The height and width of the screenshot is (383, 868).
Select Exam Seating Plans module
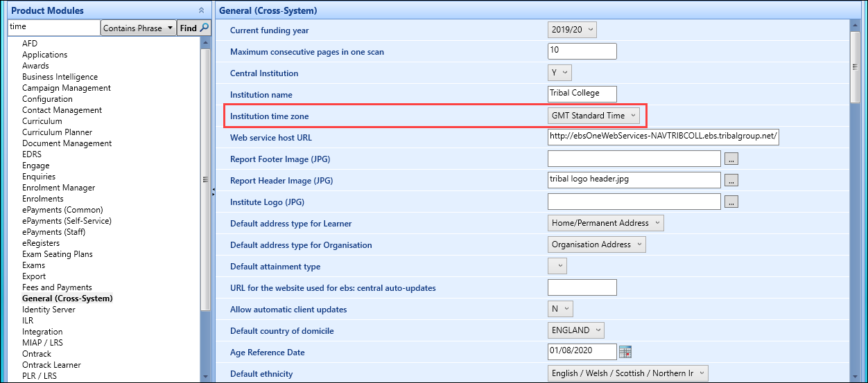57,254
